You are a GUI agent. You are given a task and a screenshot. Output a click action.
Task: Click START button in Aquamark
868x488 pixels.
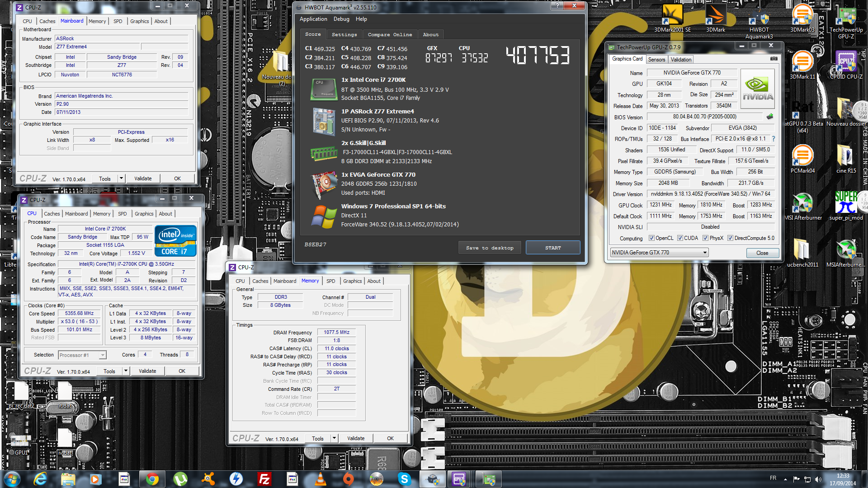[553, 248]
